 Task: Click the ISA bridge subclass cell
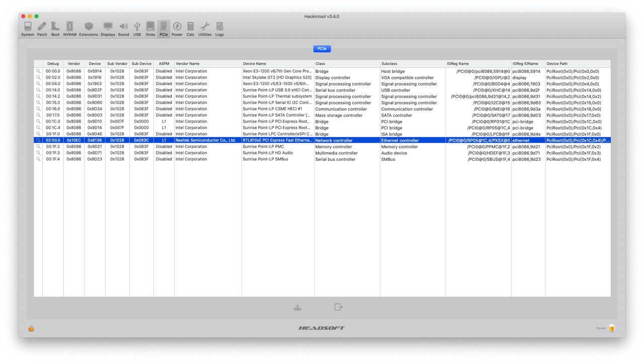tap(413, 134)
